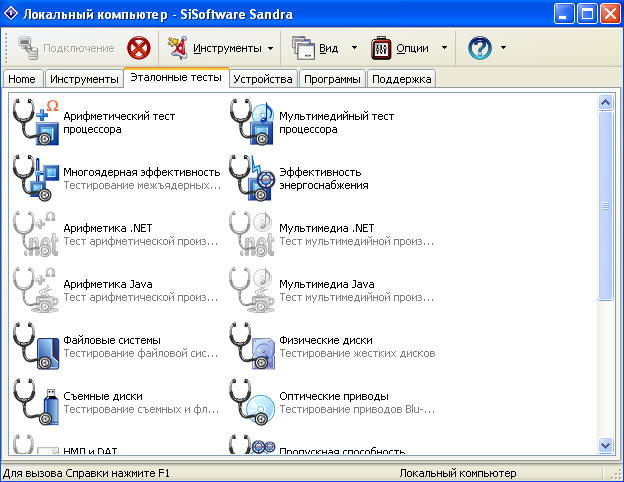Click the red disconnect icon in toolbar
The image size is (624, 482).
[138, 48]
